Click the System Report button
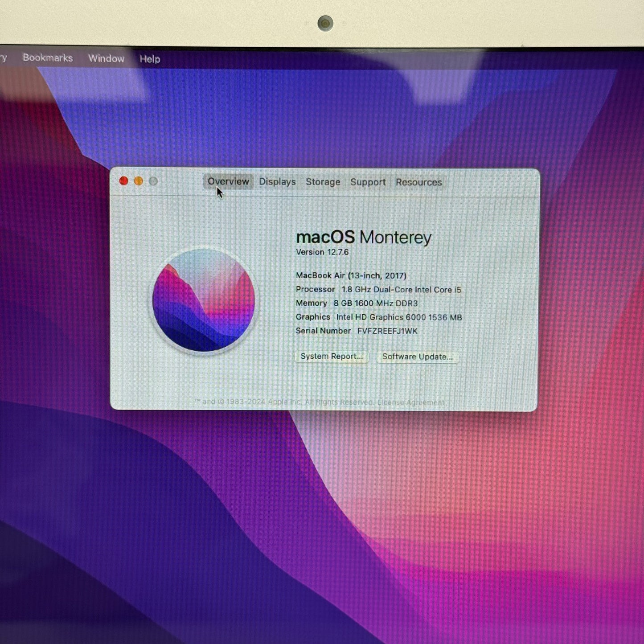 pos(332,357)
